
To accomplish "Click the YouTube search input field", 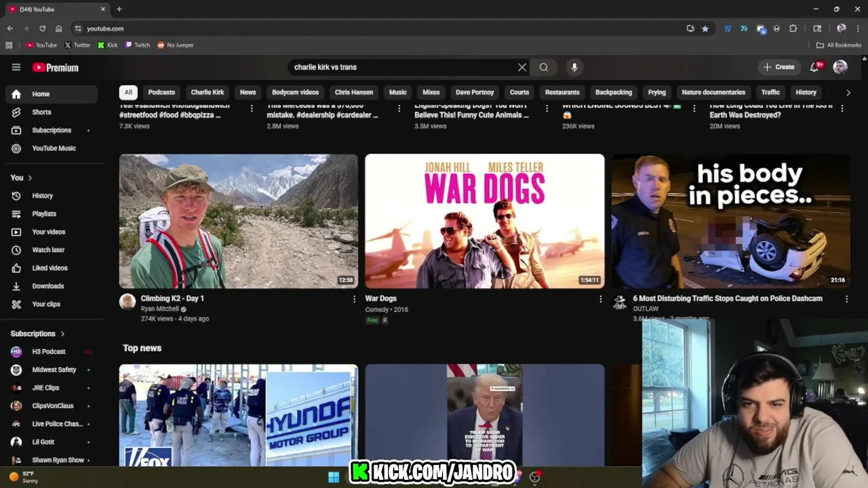I will pyautogui.click(x=403, y=67).
